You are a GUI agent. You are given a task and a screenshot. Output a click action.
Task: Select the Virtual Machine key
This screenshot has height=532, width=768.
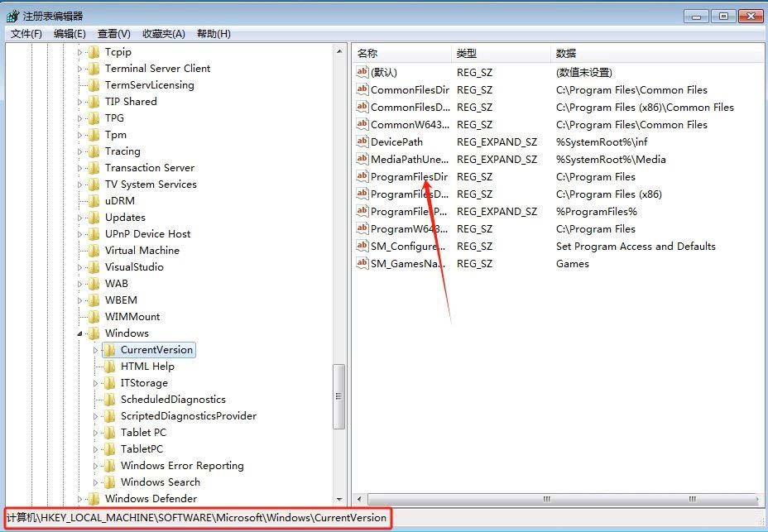tap(142, 251)
